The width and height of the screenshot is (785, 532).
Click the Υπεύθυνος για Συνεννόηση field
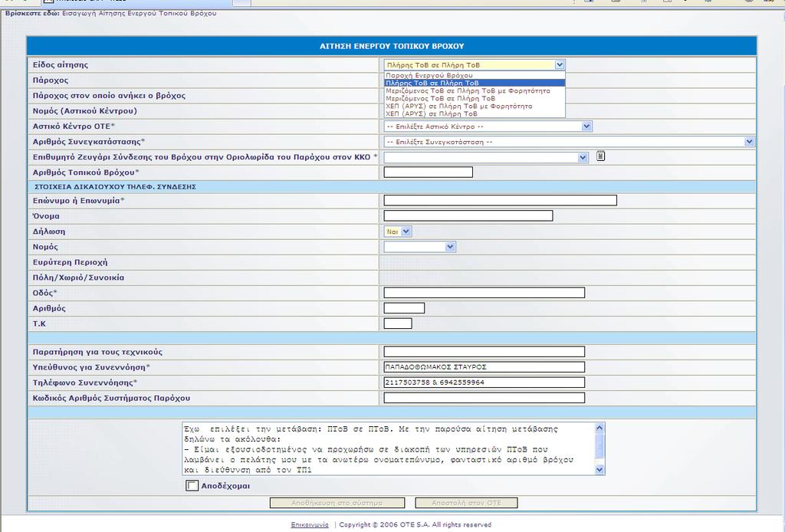click(x=484, y=367)
